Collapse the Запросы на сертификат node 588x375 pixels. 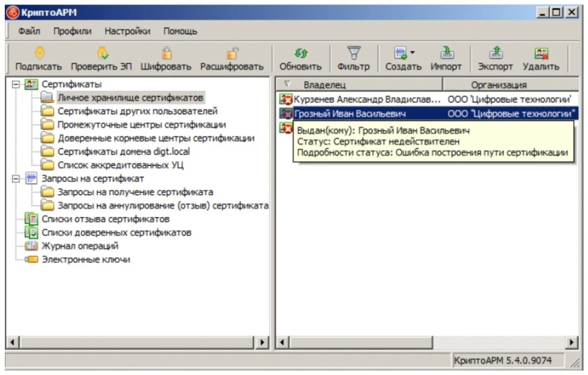point(16,179)
